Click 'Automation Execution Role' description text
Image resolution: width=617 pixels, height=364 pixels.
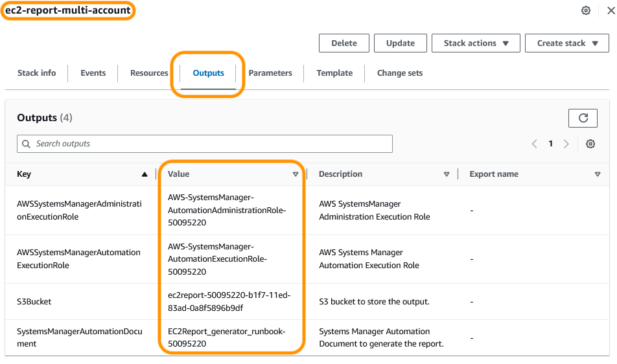coord(369,266)
